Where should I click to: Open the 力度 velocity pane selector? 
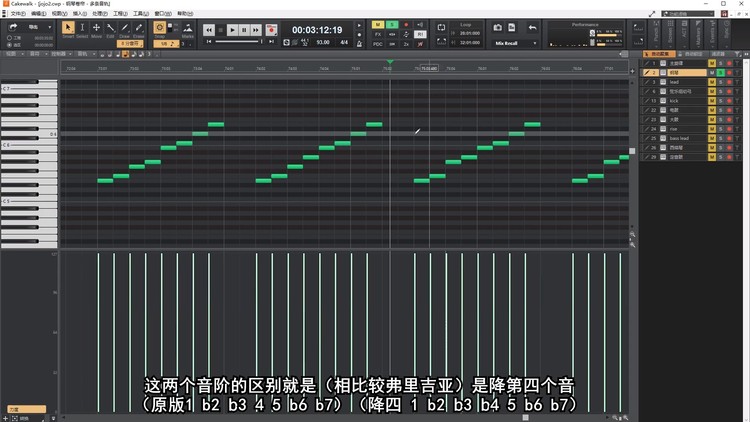coord(27,409)
